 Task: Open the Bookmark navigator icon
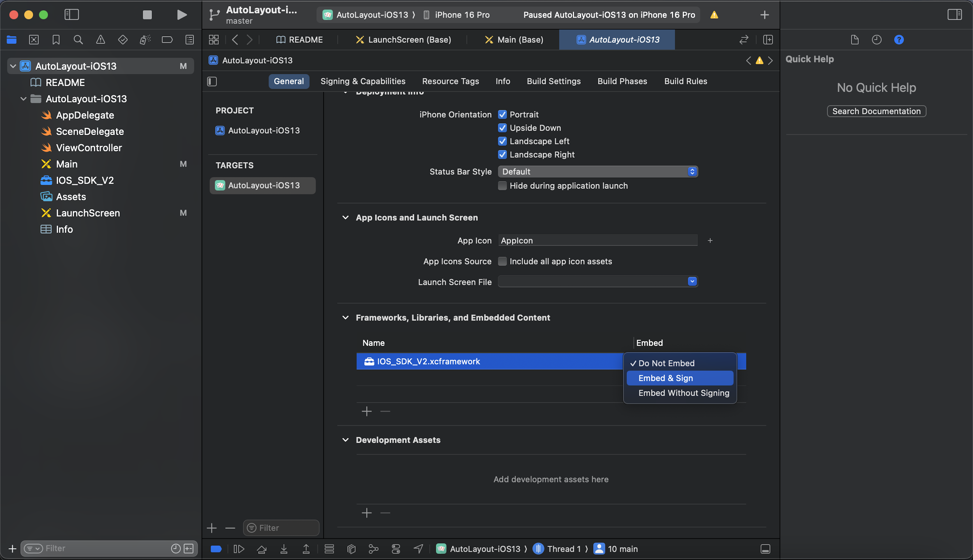pyautogui.click(x=56, y=40)
